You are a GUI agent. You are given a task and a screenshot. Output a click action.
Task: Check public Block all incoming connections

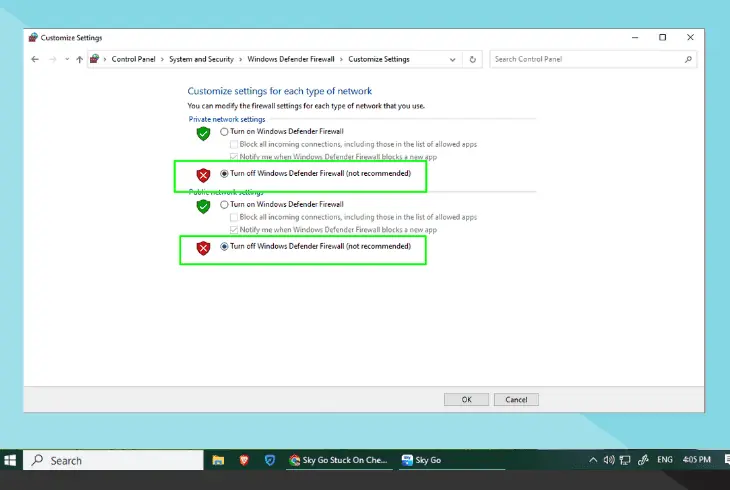click(x=234, y=217)
